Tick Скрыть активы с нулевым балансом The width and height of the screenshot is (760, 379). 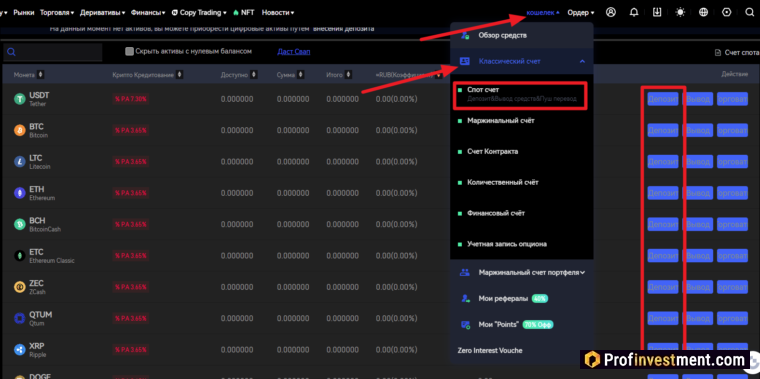coord(129,51)
